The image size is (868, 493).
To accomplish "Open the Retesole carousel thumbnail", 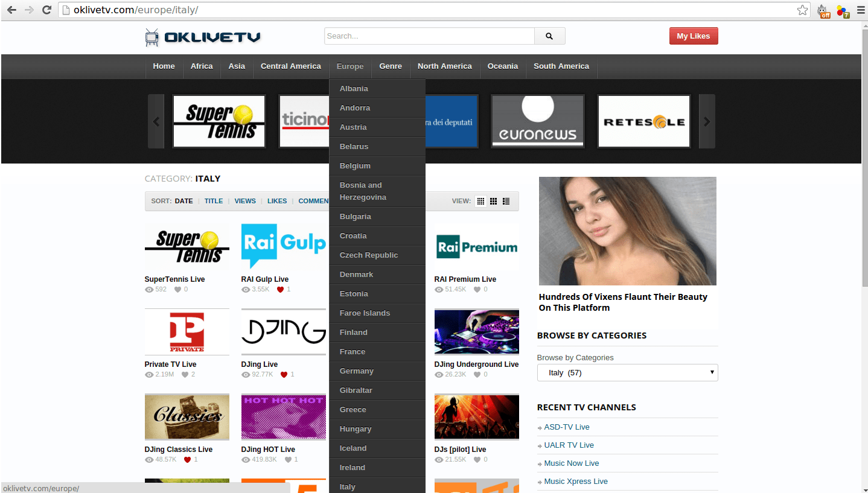I will click(644, 121).
